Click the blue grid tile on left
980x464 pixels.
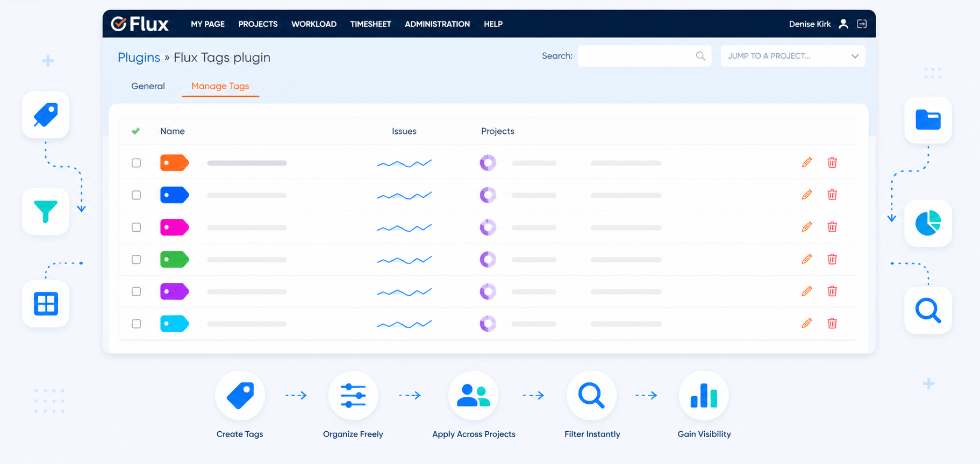click(x=46, y=304)
